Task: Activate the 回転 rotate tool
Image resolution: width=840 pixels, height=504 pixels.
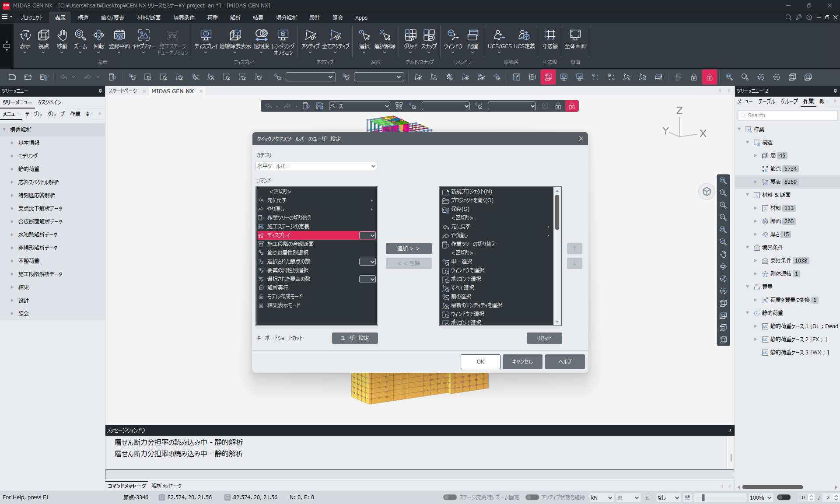Action: [x=99, y=40]
